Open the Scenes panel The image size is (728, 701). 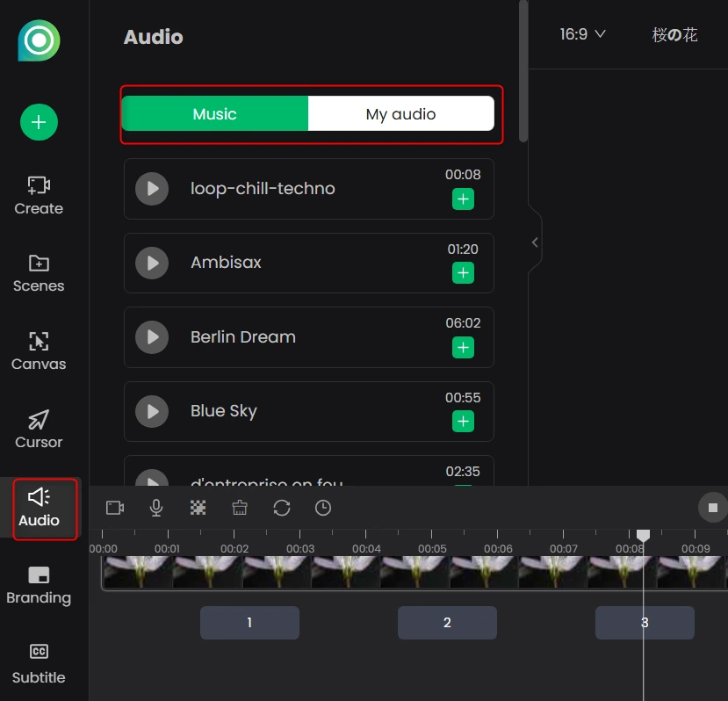coord(39,273)
